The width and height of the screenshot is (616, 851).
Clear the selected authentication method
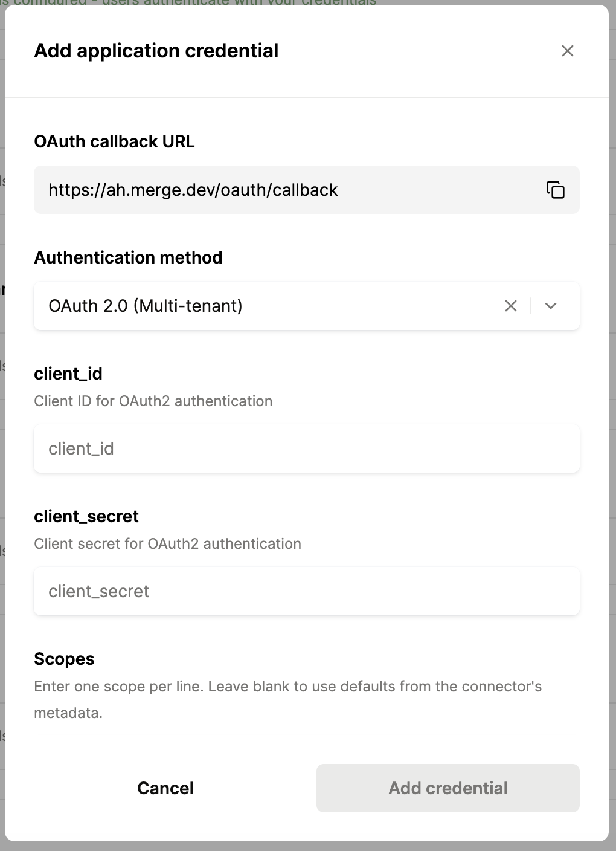511,306
